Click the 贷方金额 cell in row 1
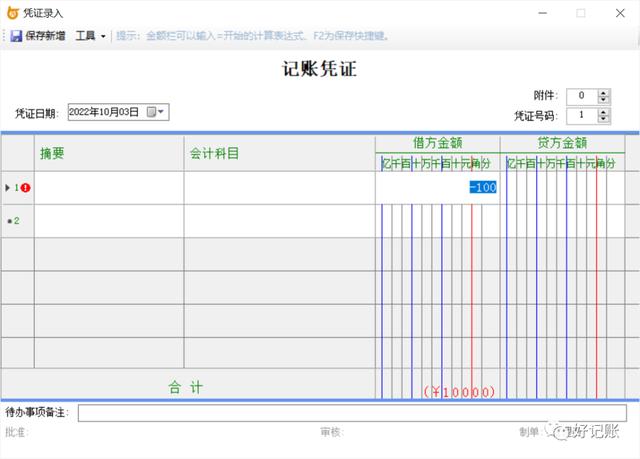This screenshot has height=459, width=640. point(562,188)
